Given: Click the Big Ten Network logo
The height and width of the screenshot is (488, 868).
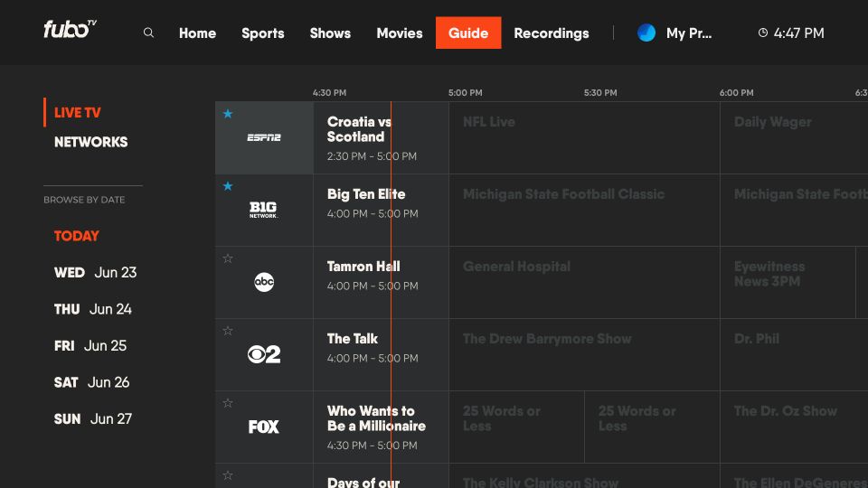Looking at the screenshot, I should pyautogui.click(x=263, y=210).
